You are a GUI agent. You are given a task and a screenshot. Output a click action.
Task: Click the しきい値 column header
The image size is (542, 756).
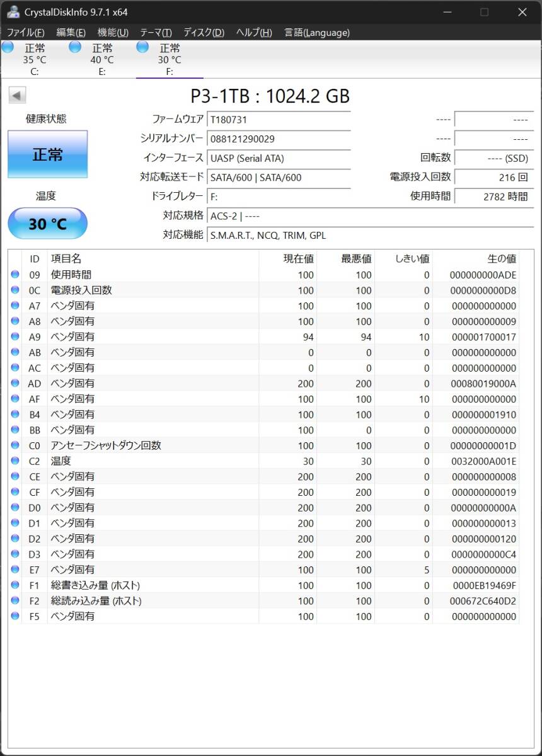(x=403, y=258)
